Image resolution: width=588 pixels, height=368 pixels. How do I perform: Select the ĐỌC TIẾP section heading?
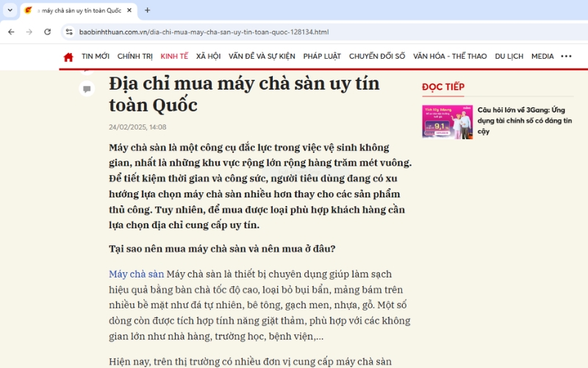(443, 87)
